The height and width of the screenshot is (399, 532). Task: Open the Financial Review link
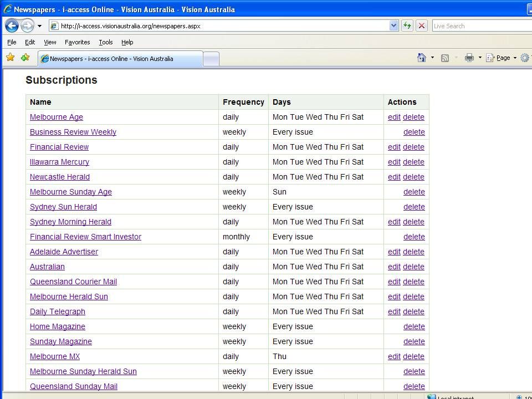tap(59, 147)
